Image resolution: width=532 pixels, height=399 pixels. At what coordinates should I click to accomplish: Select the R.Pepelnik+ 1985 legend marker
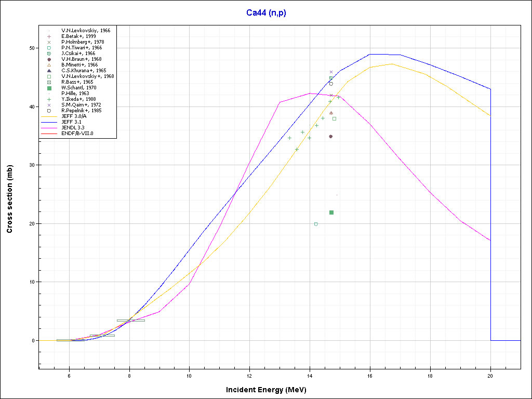click(48, 111)
